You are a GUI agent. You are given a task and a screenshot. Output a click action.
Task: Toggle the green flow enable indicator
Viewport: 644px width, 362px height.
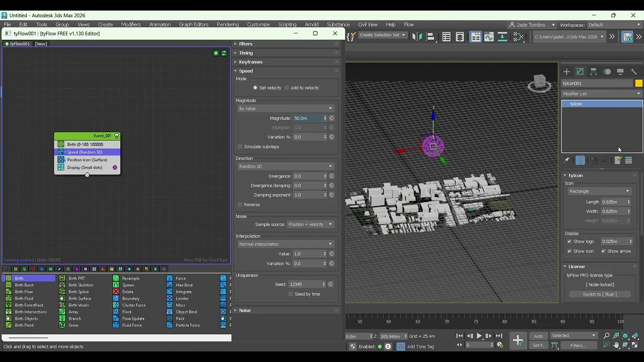(216, 53)
